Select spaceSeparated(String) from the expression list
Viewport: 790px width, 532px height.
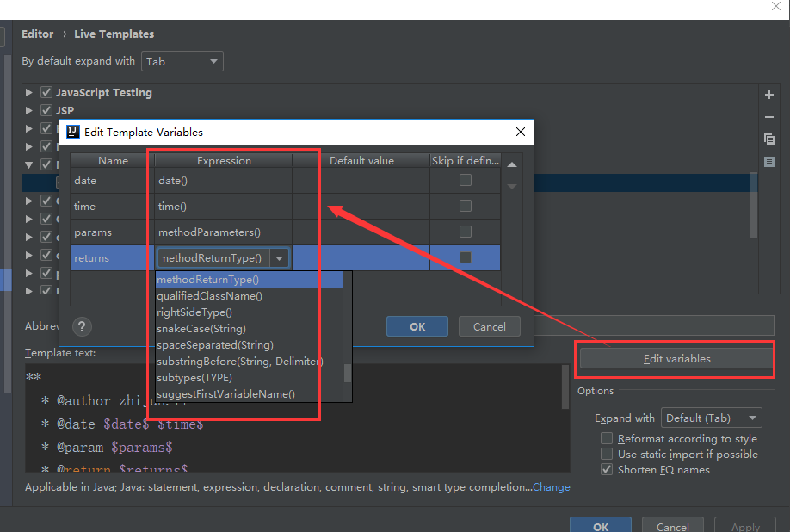[x=250, y=345]
